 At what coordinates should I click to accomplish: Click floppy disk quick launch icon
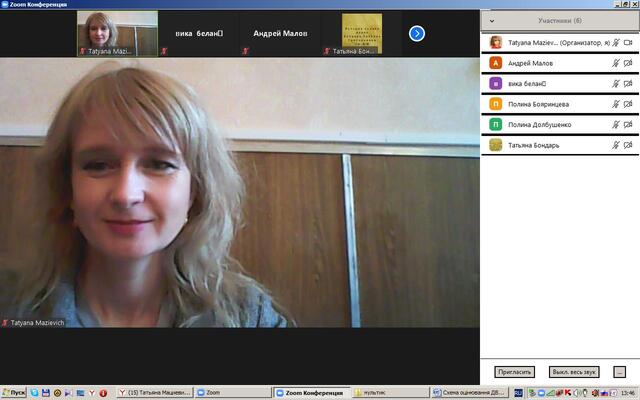tap(46, 393)
